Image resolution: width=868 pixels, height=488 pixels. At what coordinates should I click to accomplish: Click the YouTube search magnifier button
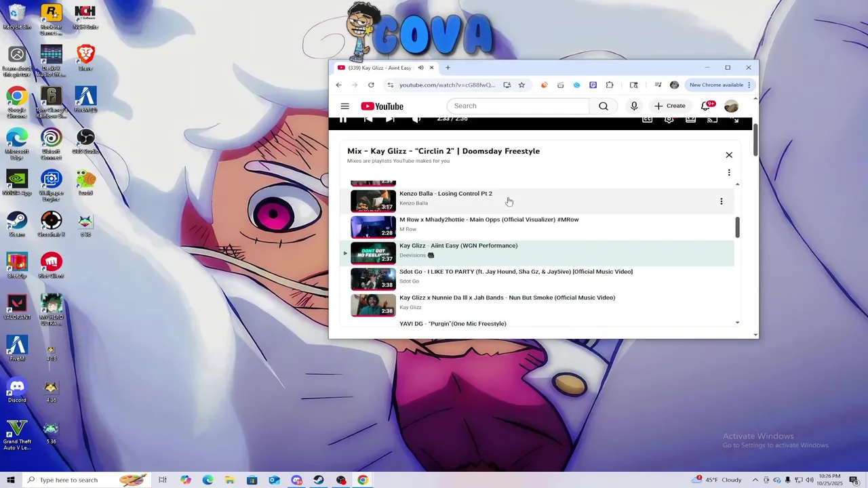[603, 106]
